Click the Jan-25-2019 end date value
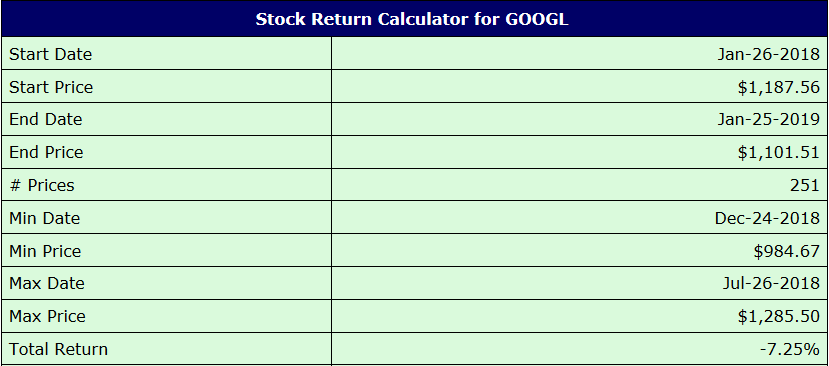The image size is (829, 366). (768, 120)
